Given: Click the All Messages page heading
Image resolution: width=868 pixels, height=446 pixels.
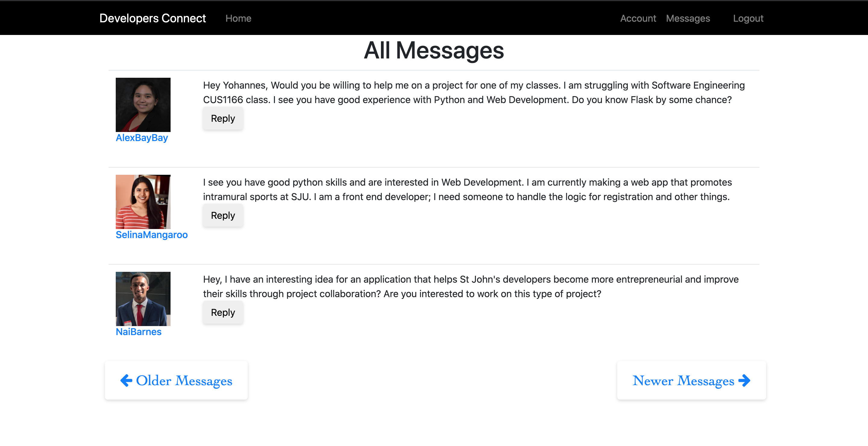Looking at the screenshot, I should click(x=434, y=51).
